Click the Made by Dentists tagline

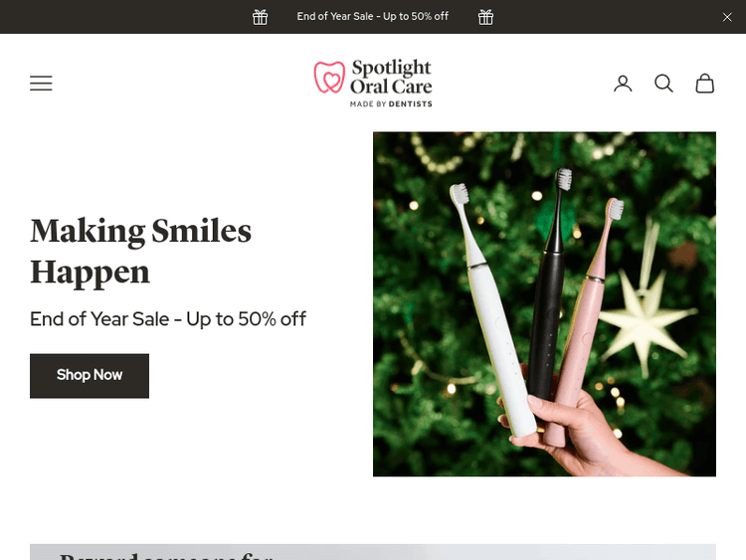tap(391, 103)
